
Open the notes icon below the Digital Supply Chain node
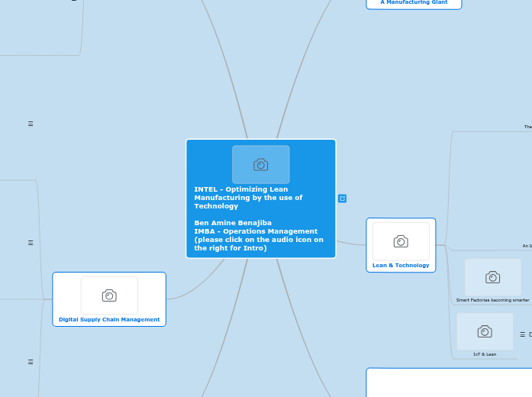tap(31, 361)
